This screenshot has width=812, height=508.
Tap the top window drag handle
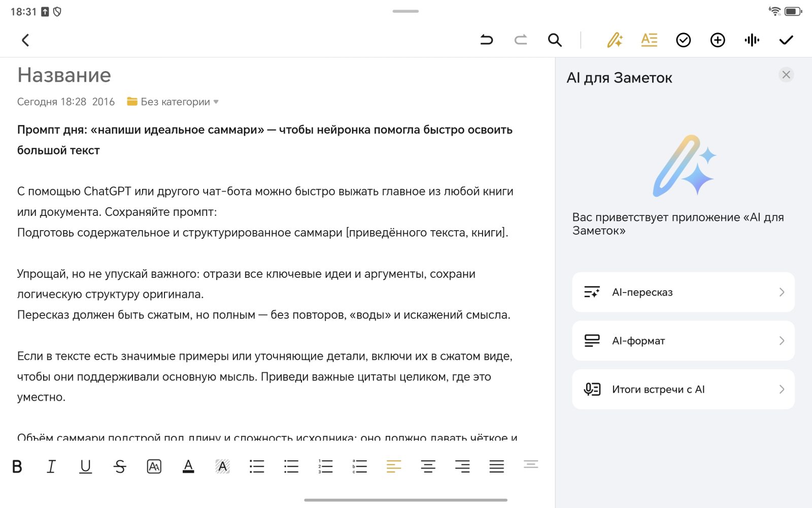click(x=405, y=11)
